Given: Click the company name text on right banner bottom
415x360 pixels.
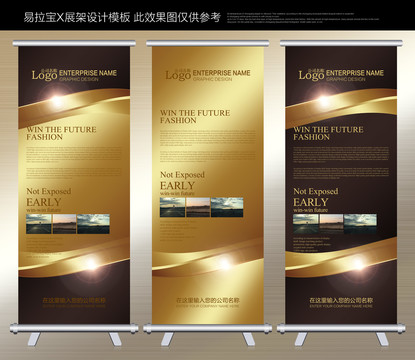Looking at the screenshot, I should [x=341, y=300].
